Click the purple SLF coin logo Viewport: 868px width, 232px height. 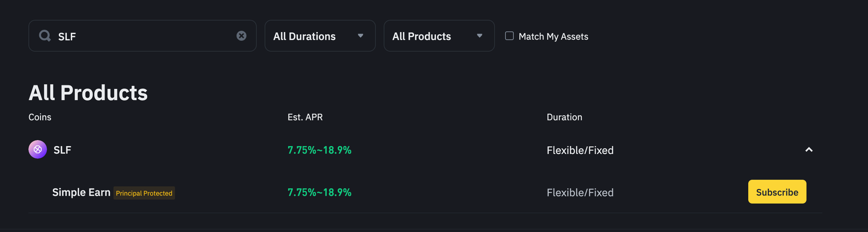tap(38, 150)
